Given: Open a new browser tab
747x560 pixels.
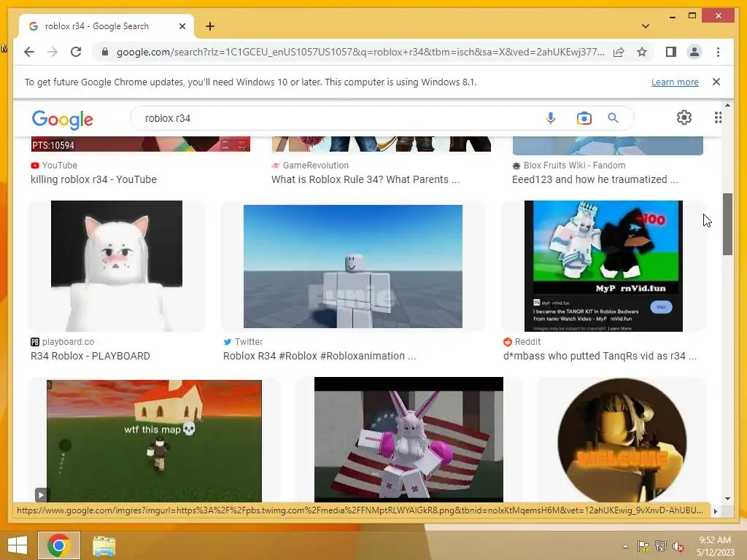Looking at the screenshot, I should tap(210, 26).
